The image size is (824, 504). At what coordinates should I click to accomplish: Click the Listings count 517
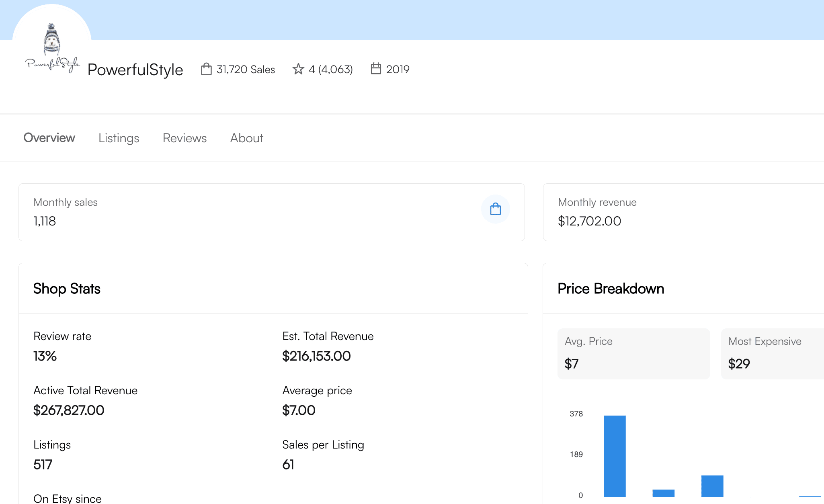click(x=43, y=465)
